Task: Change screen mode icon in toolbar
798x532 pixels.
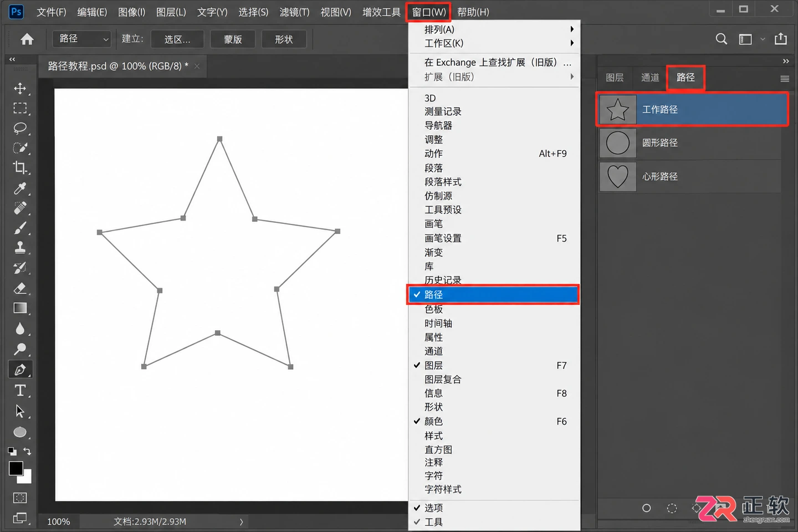Action: point(20,518)
